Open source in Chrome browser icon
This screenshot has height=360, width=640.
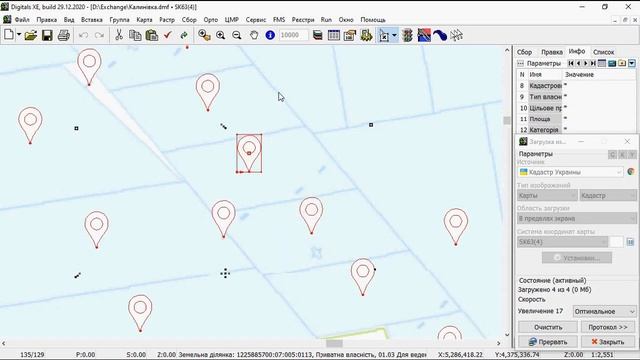coord(631,172)
